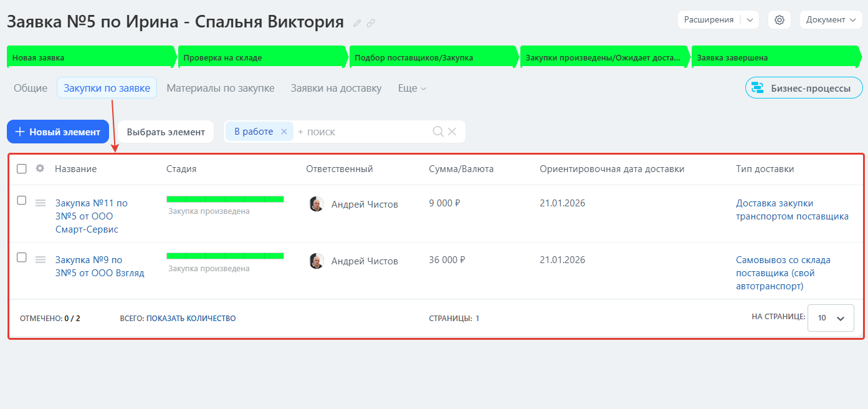Sort by 'Стадия' column header
The image size is (868, 409).
point(181,169)
